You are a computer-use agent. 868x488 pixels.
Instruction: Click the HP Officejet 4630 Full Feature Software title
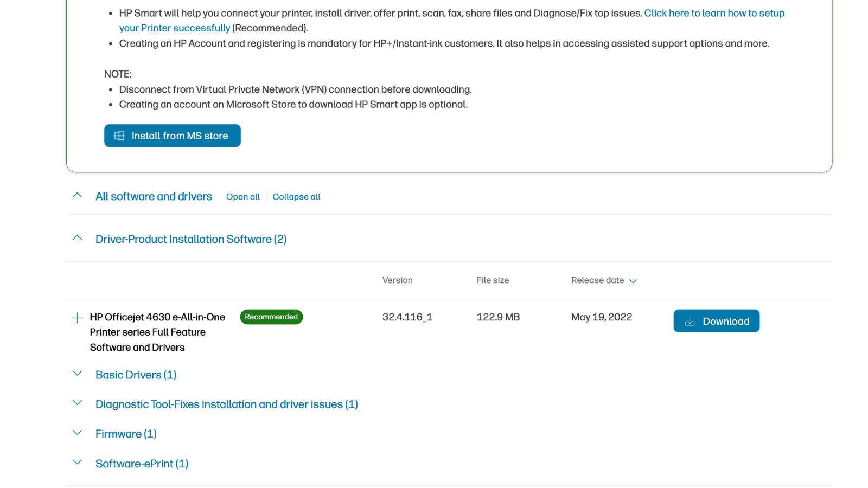[x=157, y=332]
